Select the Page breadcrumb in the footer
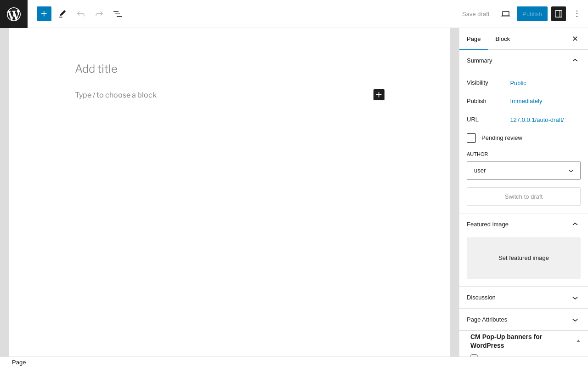 [19, 362]
